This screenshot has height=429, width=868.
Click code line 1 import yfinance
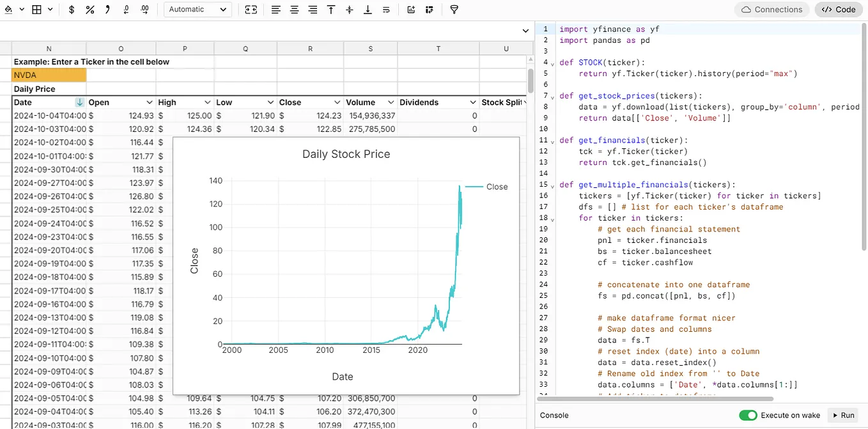609,29
